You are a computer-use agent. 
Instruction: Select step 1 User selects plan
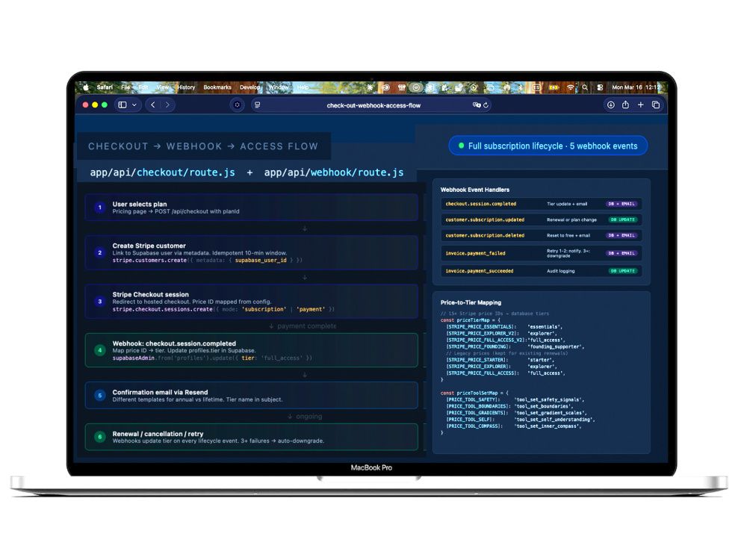click(x=252, y=208)
